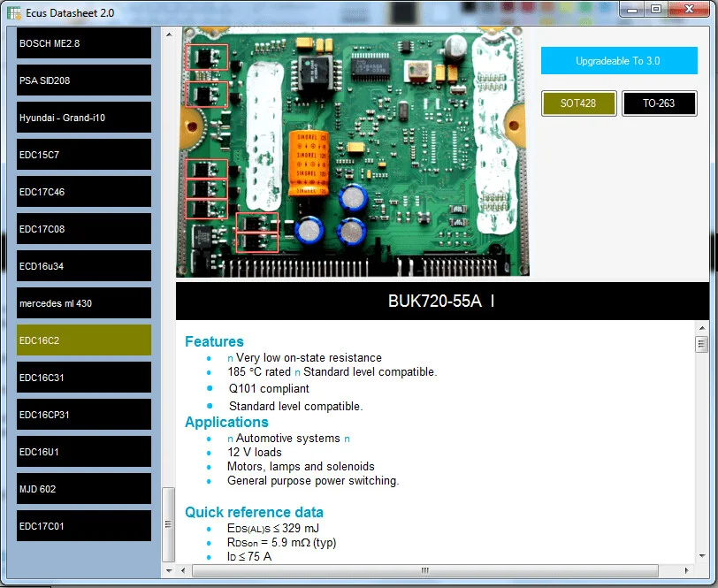Click the top-left highlighted transistor on the board
Viewport: 718px width, 588px height.
tap(207, 57)
